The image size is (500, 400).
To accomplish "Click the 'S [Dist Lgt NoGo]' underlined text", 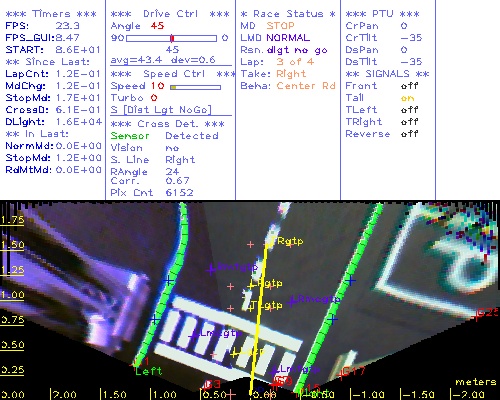I will [x=161, y=110].
